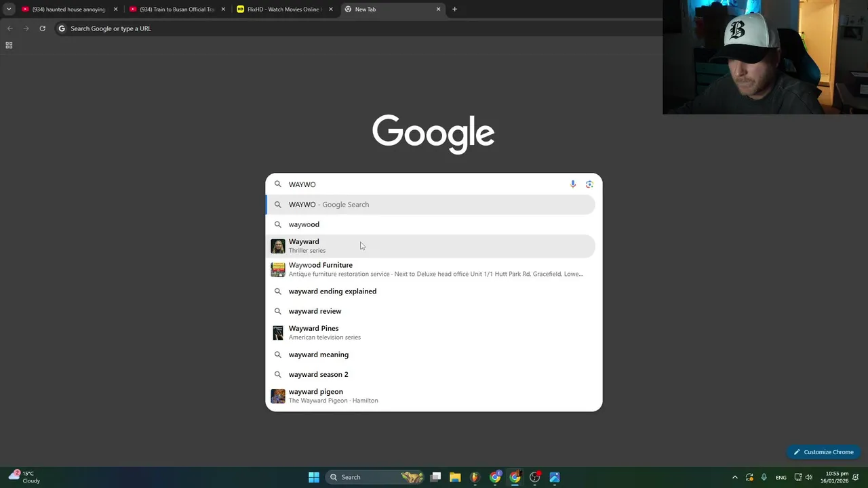
Task: Close the Train to Busan tab
Action: tap(223, 9)
